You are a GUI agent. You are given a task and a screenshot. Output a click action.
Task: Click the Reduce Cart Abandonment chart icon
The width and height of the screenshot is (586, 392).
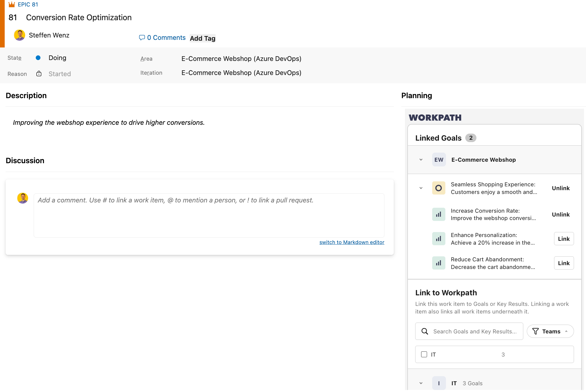pyautogui.click(x=439, y=263)
